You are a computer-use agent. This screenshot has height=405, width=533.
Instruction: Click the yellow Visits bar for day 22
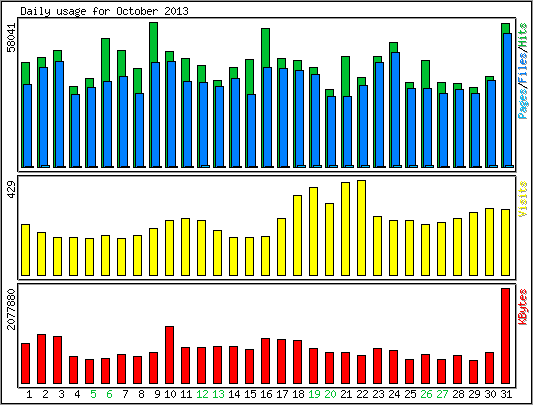(x=362, y=228)
